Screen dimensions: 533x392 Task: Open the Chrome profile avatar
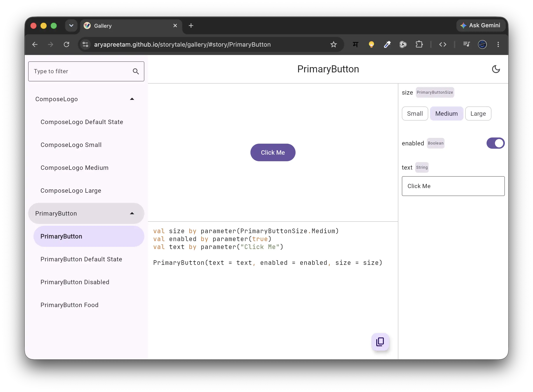[482, 44]
